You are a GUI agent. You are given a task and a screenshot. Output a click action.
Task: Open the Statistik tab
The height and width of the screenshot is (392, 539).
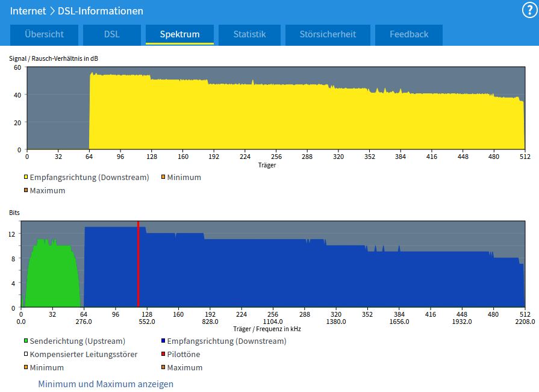[249, 35]
